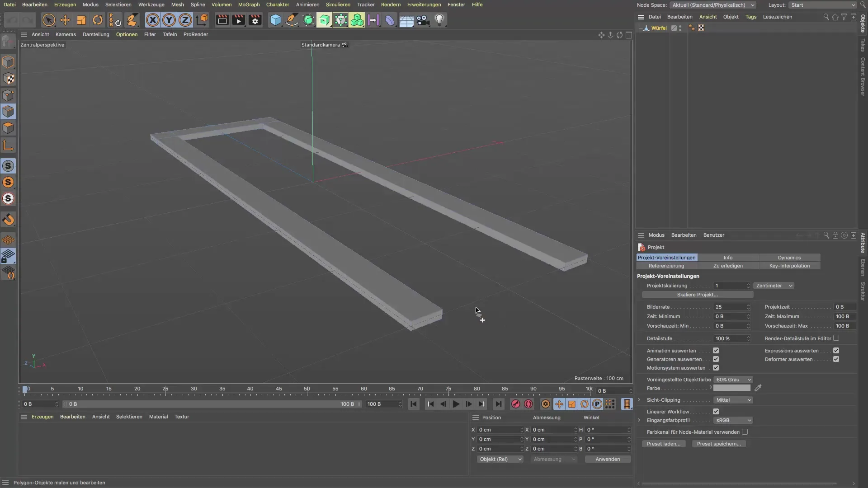Switch to model mode in left palette

click(8, 62)
